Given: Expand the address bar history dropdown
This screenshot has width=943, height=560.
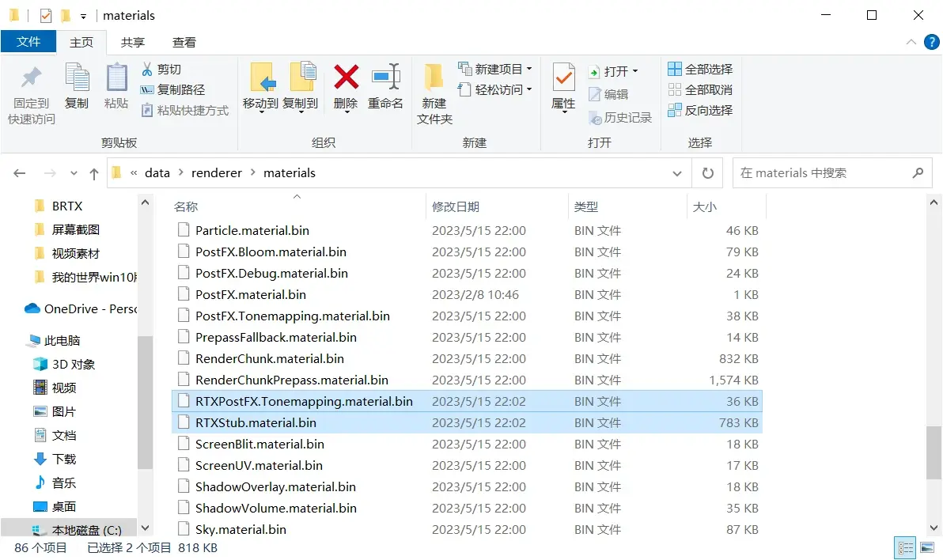Looking at the screenshot, I should (677, 173).
